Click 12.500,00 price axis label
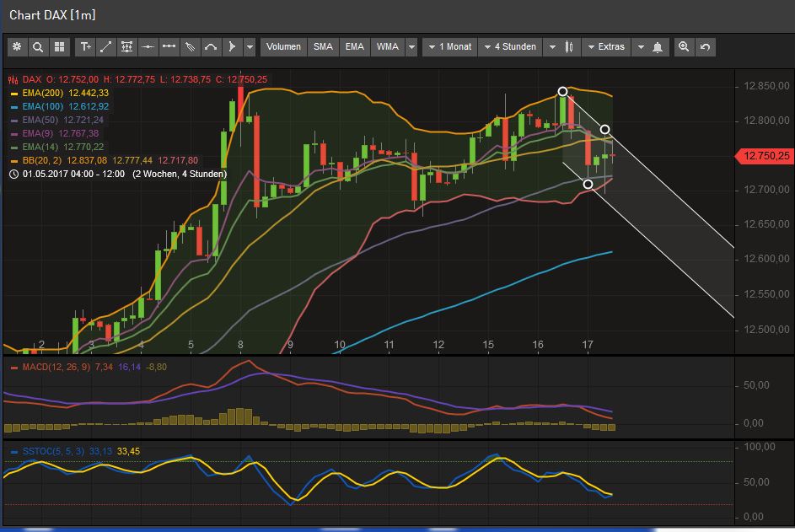Viewport: 795px width, 532px height. pyautogui.click(x=766, y=329)
